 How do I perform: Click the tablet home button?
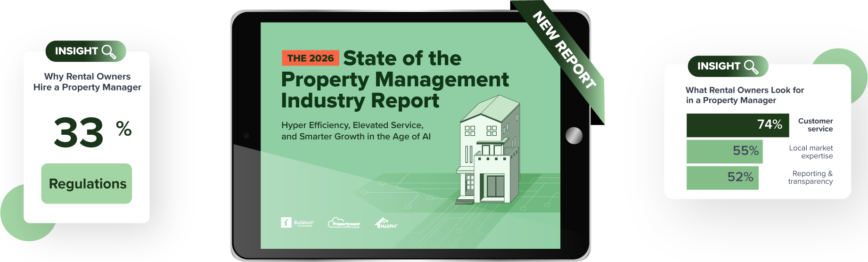tap(574, 136)
